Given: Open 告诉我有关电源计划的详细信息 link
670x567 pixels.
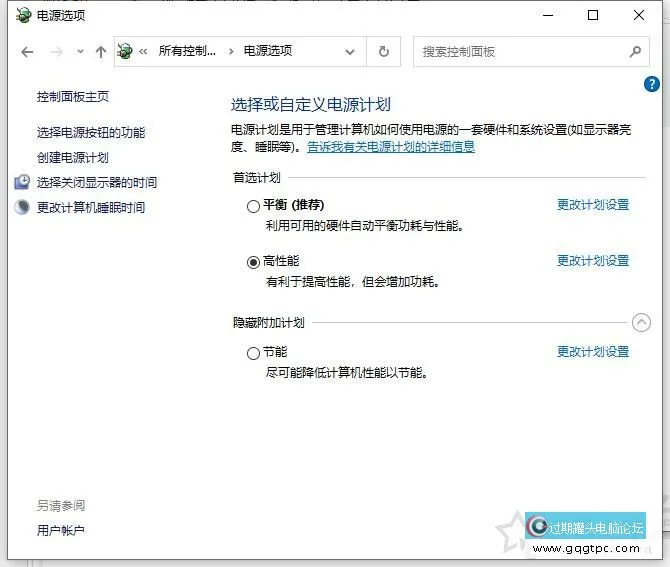Looking at the screenshot, I should pyautogui.click(x=391, y=147).
